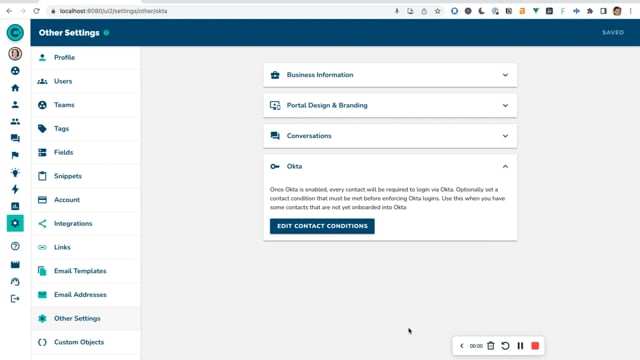Open the browser three-dot menu

pos(631,11)
